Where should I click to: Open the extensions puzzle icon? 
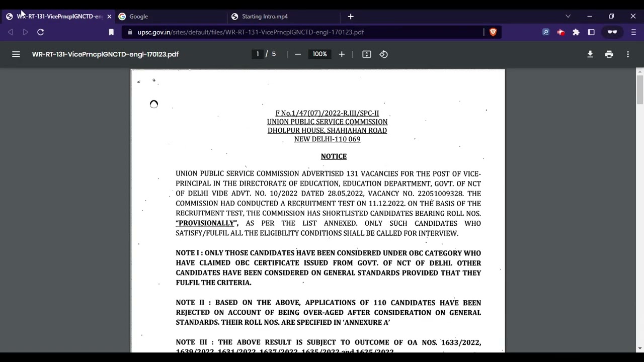point(576,32)
